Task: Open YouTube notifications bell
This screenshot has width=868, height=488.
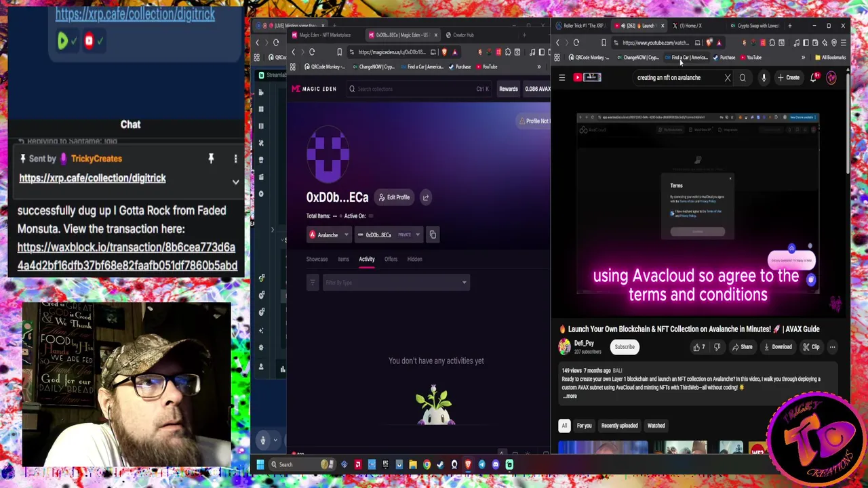Action: pyautogui.click(x=814, y=78)
